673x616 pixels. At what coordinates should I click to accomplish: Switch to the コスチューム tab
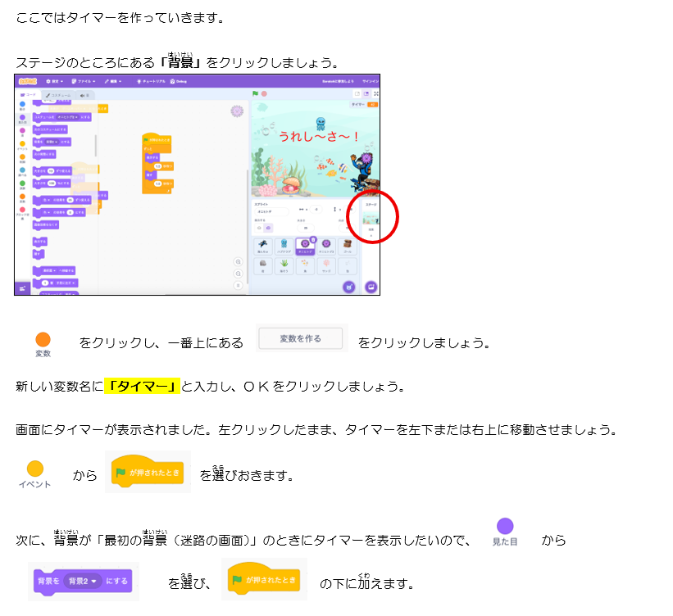point(59,95)
